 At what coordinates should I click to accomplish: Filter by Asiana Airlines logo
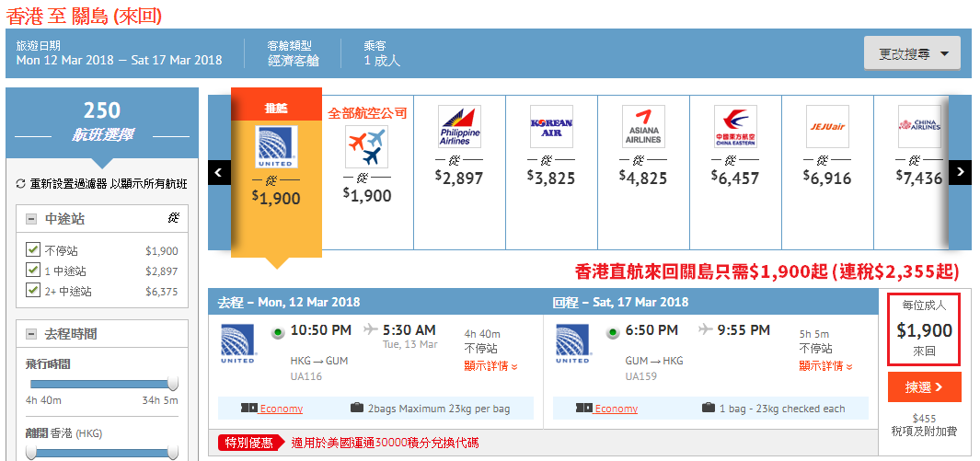tap(643, 126)
